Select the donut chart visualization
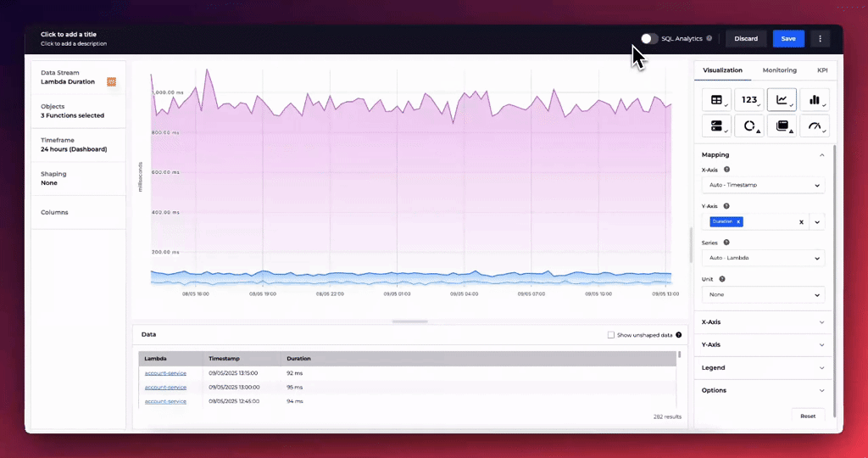This screenshot has height=458, width=868. point(749,126)
